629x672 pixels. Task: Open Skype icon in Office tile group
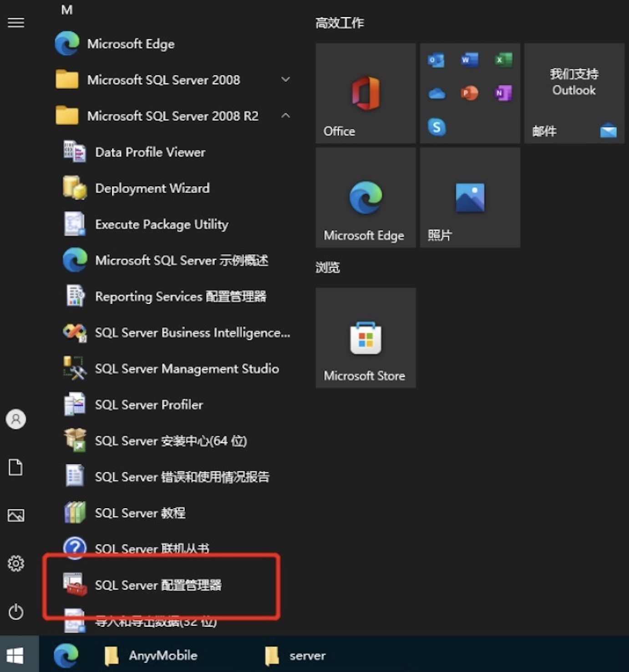(436, 127)
